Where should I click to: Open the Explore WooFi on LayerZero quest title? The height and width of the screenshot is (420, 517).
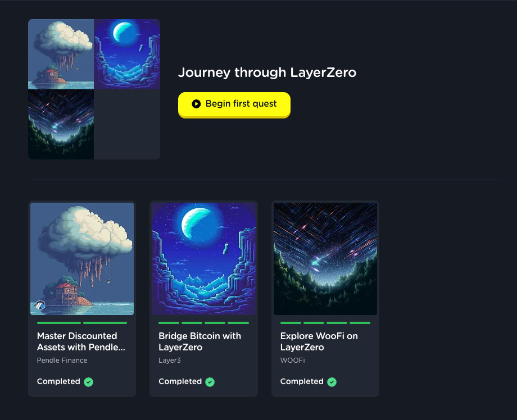[319, 341]
